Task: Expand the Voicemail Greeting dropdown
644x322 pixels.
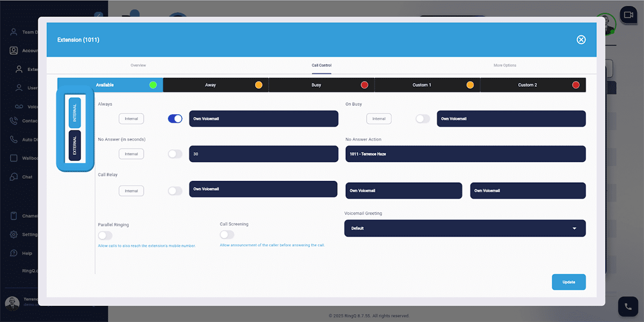Action: [x=465, y=228]
